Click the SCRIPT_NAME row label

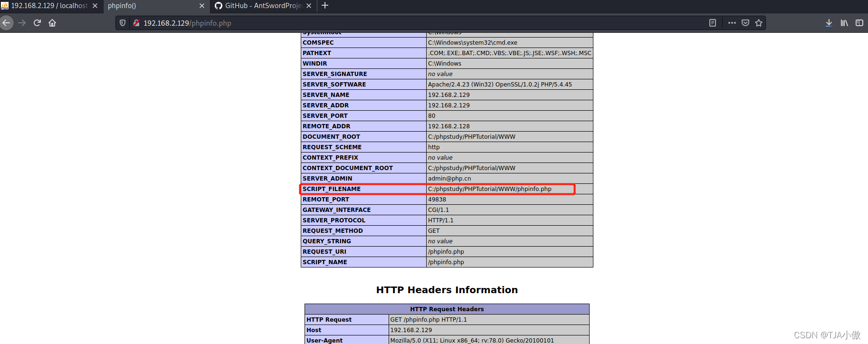click(x=325, y=262)
